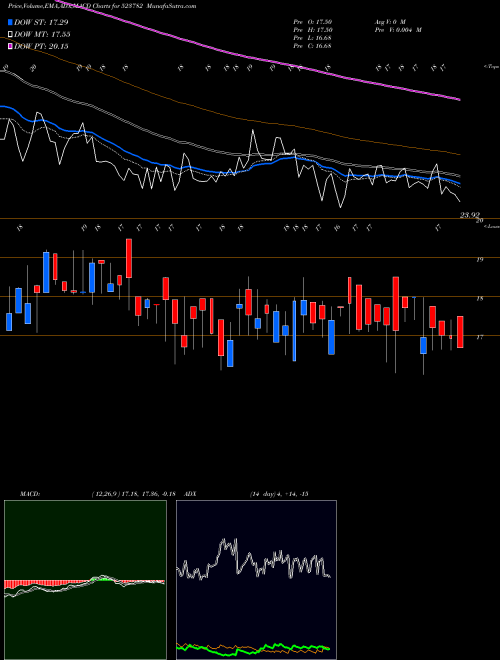The image size is (500, 660).
Task: Click the ADX '(14 day) 4, +14, -15' values
Action: click(x=279, y=494)
